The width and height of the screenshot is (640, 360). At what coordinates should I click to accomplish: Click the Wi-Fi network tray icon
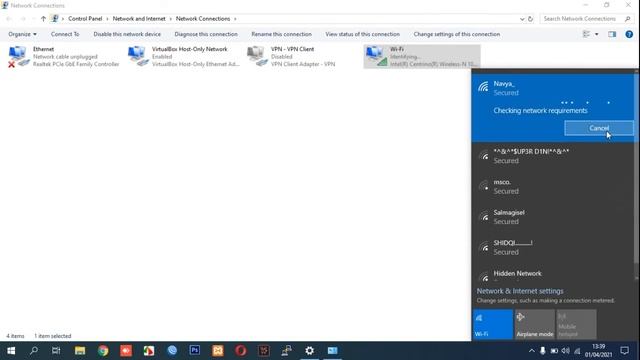click(577, 351)
